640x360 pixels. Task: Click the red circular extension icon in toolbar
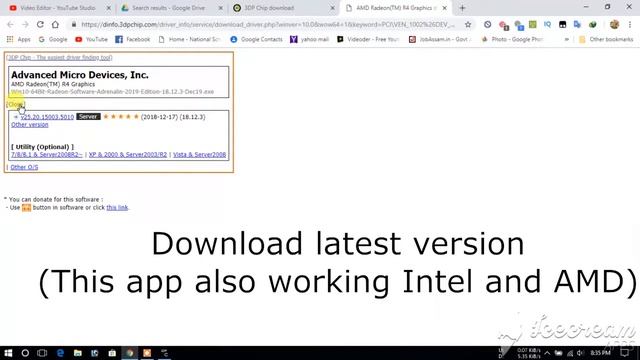(503, 25)
